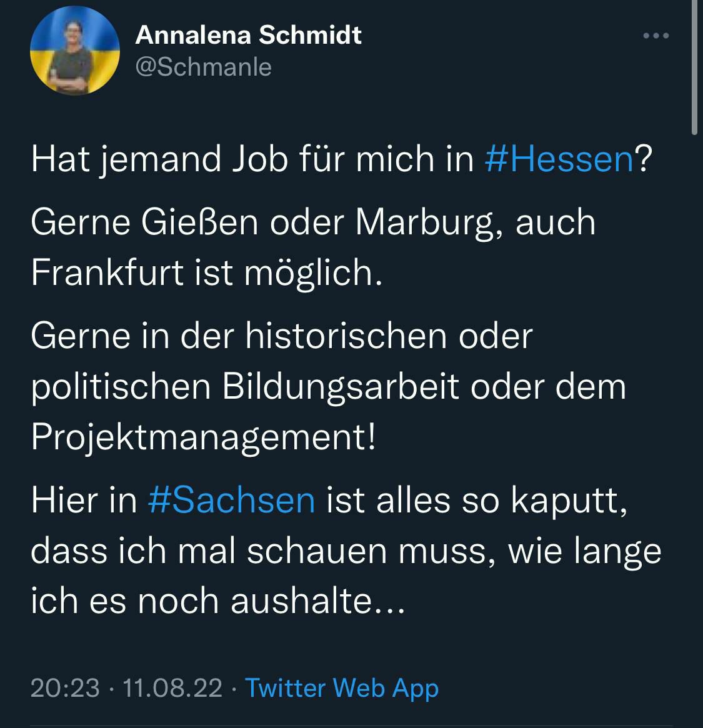The image size is (703, 728).
Task: Click the word "Projektmanagement!" in the tweet
Action: (204, 437)
